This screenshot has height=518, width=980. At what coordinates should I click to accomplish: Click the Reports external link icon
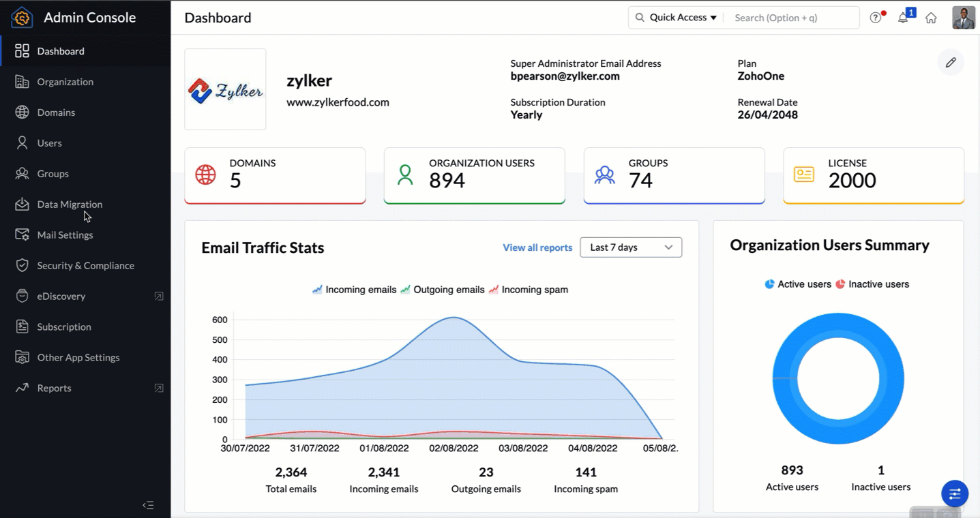tap(159, 388)
